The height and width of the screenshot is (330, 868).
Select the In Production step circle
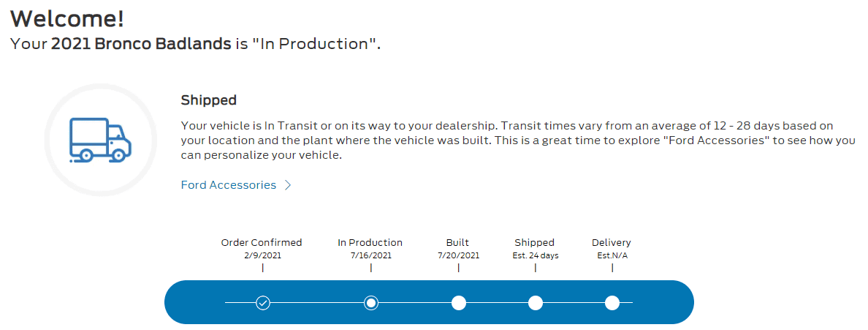371,303
